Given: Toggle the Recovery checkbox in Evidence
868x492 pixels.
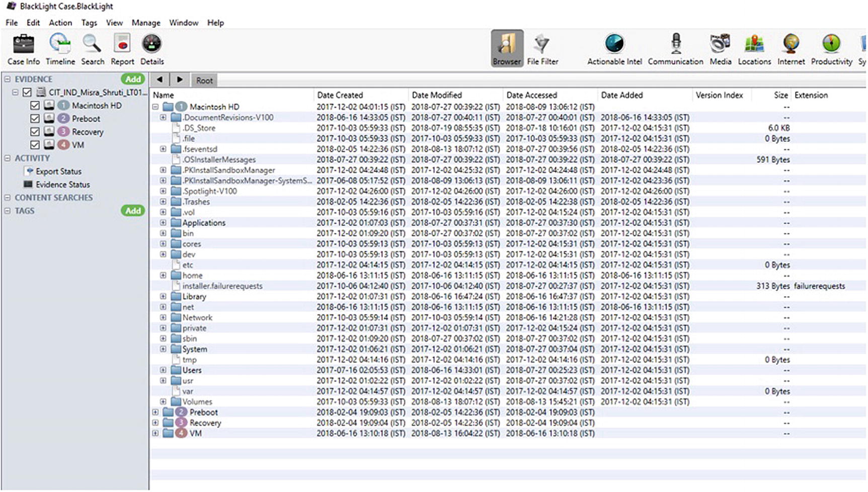Looking at the screenshot, I should click(35, 131).
